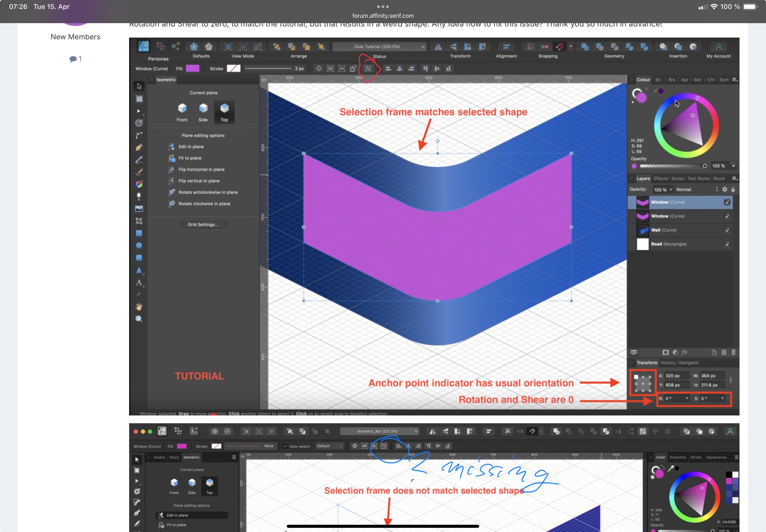Select the Zoom magnifier tool in tutorial screenshot

click(139, 319)
